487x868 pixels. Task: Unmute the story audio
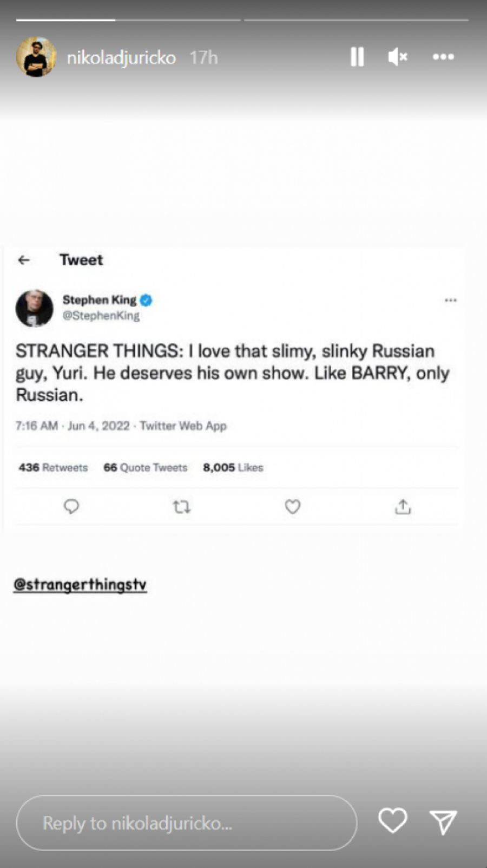click(398, 57)
